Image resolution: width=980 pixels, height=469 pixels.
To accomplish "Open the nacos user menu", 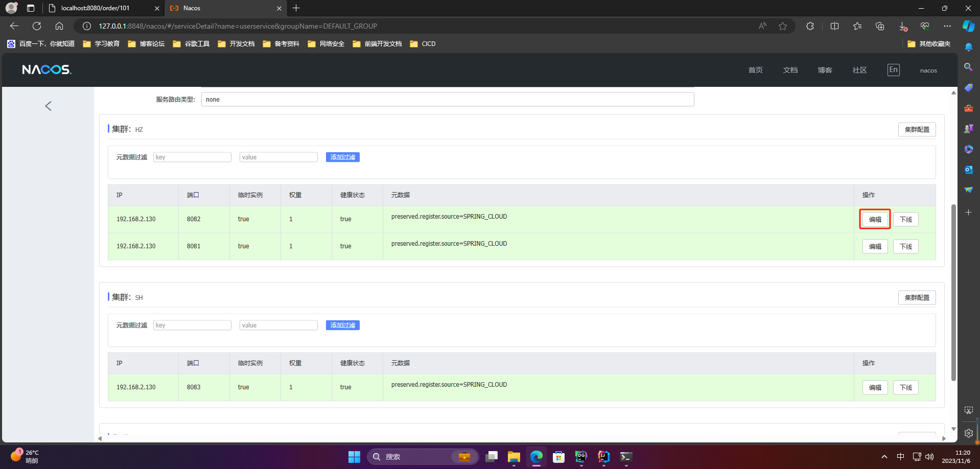I will (x=928, y=71).
